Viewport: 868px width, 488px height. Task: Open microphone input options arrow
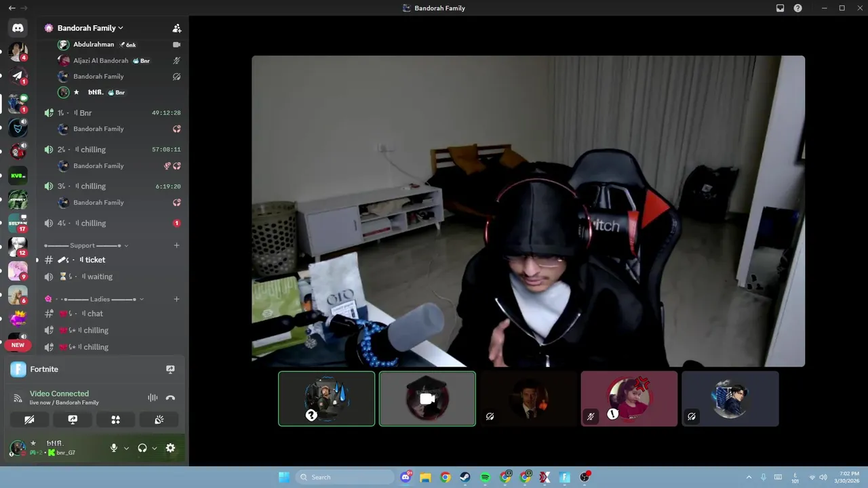(x=126, y=448)
